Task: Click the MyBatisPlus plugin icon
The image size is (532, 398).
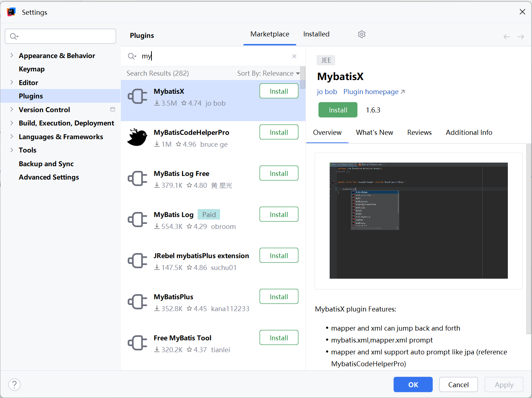Action: tap(137, 302)
